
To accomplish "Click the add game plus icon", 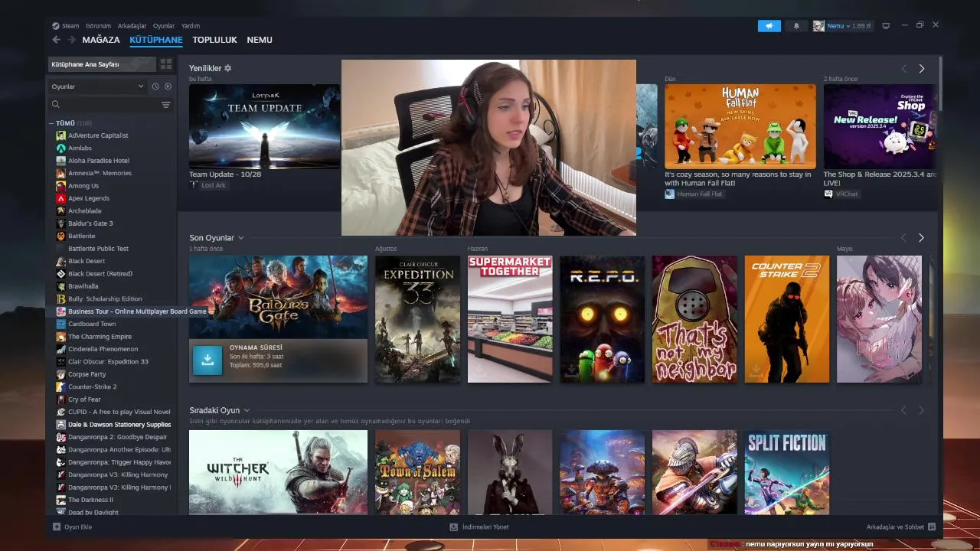I will tap(57, 527).
